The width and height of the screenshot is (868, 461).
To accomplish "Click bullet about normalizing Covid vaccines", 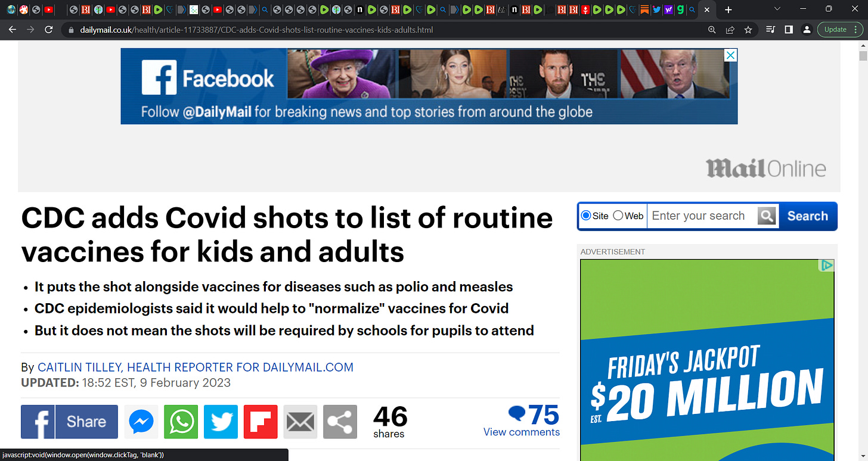I will point(271,309).
